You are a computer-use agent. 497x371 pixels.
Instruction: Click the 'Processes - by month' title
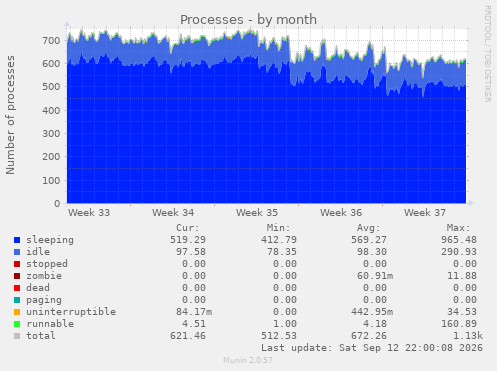click(248, 20)
